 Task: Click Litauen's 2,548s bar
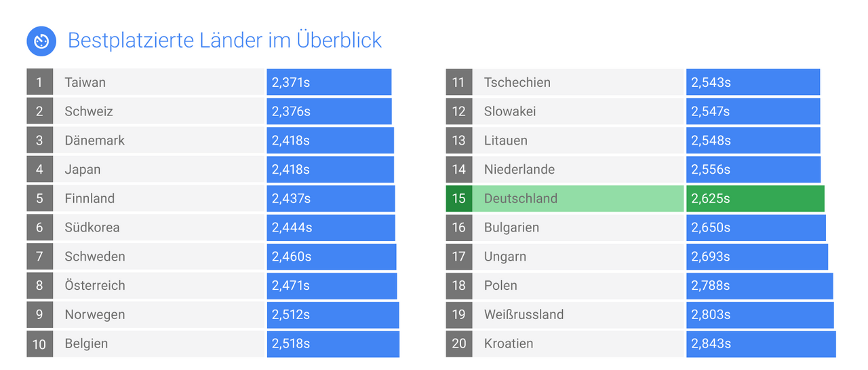coord(753,141)
